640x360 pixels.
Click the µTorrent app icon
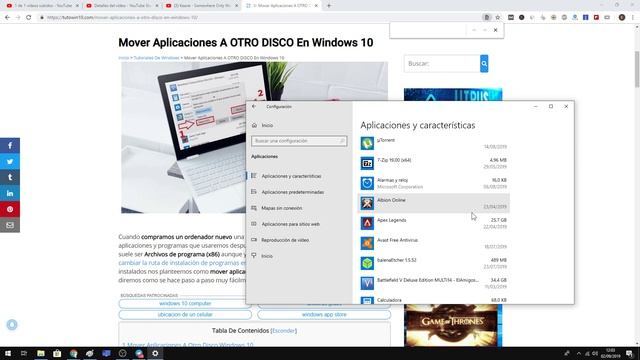pyautogui.click(x=367, y=143)
